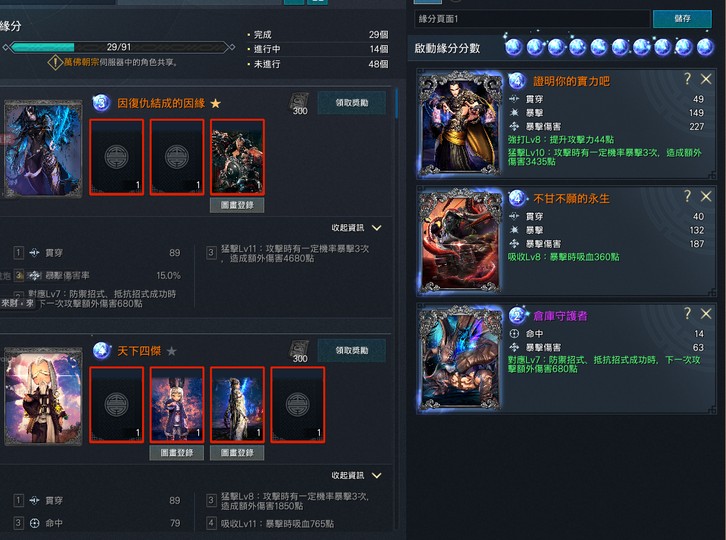Remove the 不甘不願的永生 card with X

[706, 196]
